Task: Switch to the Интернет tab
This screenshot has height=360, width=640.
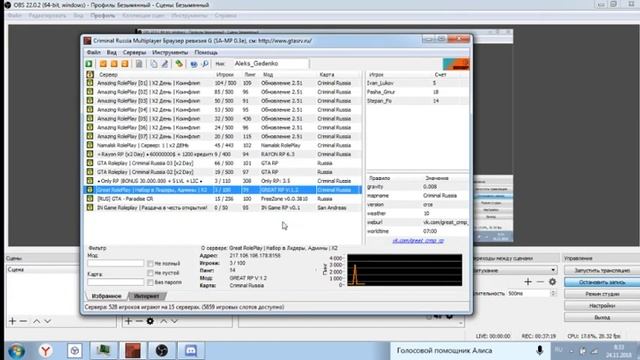Action: click(x=147, y=296)
